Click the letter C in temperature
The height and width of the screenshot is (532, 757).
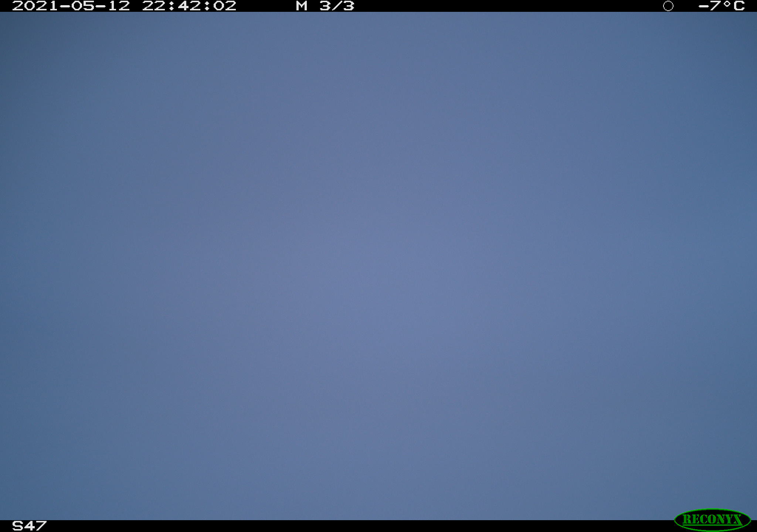[x=739, y=6]
